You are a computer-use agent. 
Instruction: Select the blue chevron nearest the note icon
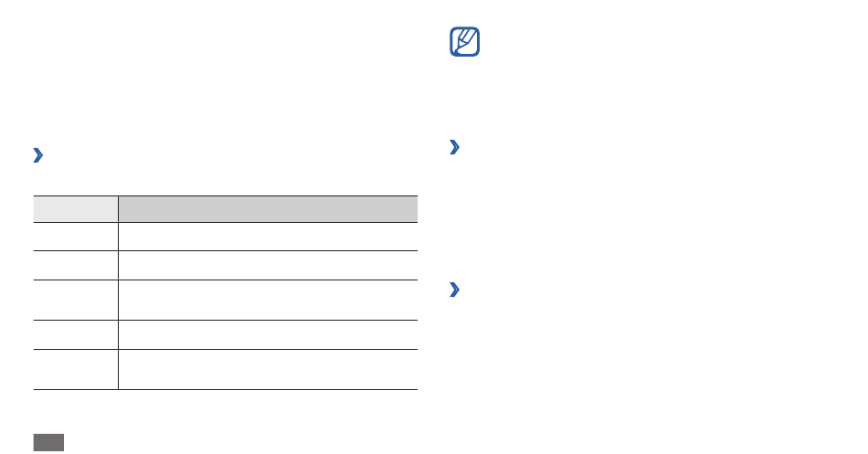click(454, 147)
